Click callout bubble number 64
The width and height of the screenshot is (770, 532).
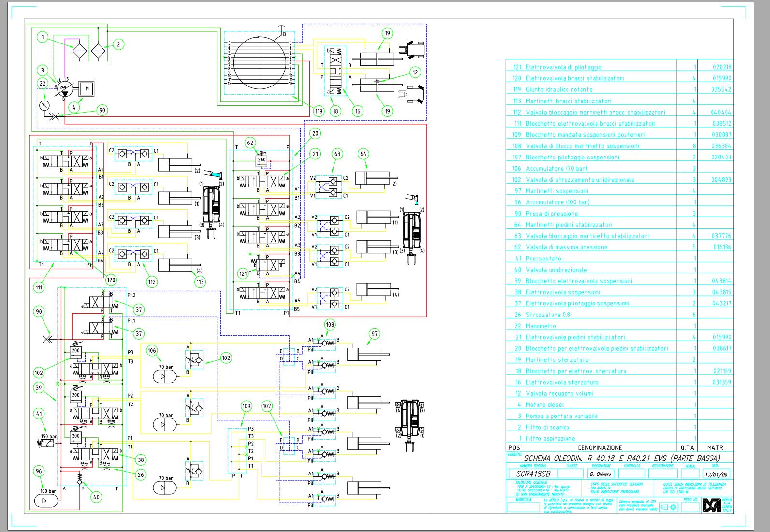pyautogui.click(x=363, y=154)
